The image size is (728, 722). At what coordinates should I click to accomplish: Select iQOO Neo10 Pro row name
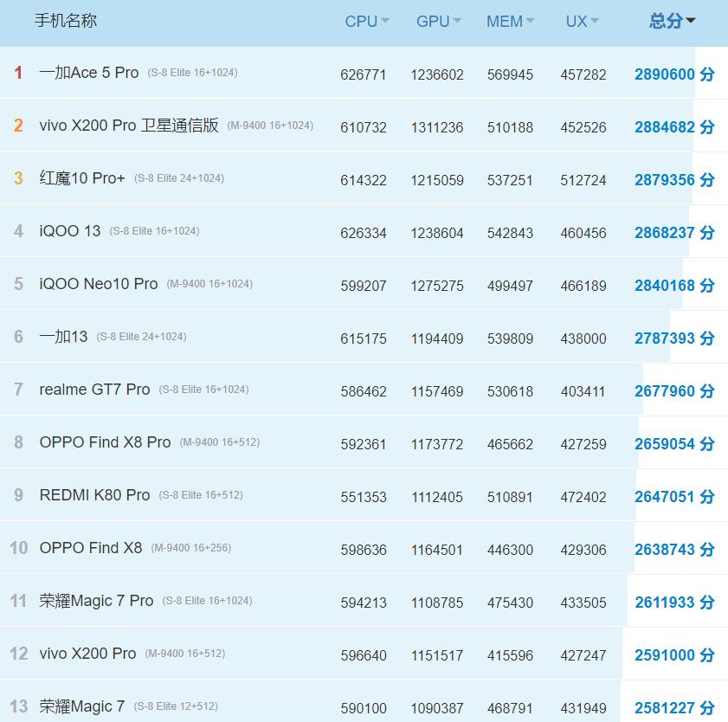99,284
